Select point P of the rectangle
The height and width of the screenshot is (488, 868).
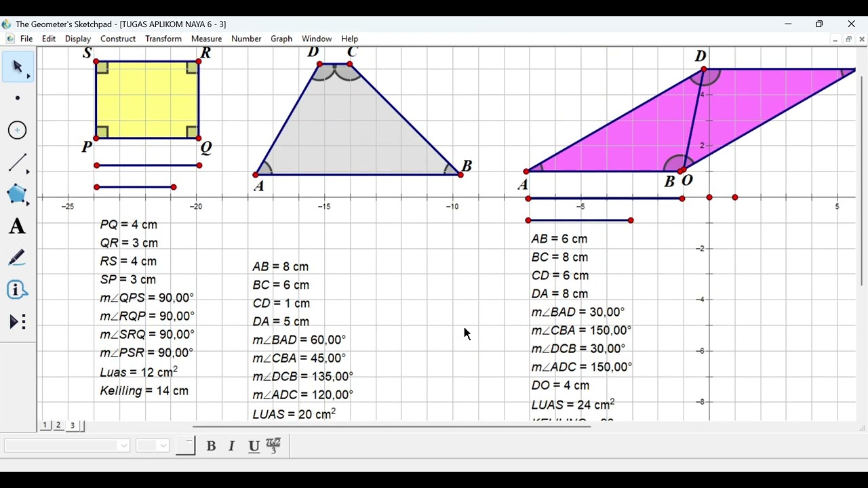[x=96, y=138]
